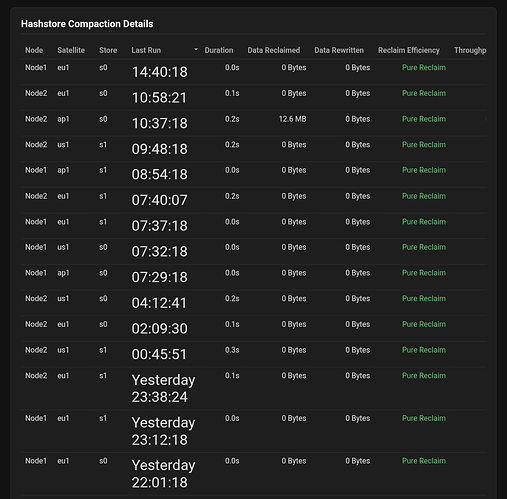507x499 pixels.
Task: Click Pure Reclaim in 07:40:07 row
Action: (x=424, y=196)
